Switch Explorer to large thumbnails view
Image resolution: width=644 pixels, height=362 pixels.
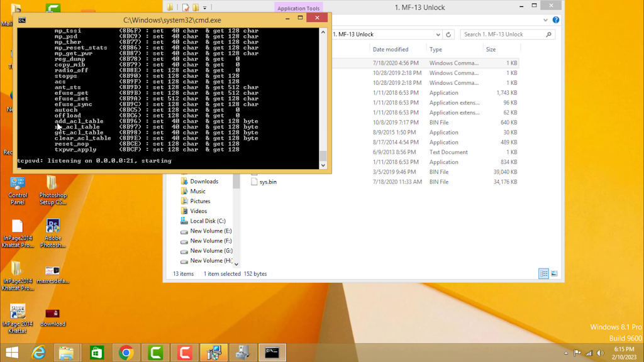click(554, 274)
